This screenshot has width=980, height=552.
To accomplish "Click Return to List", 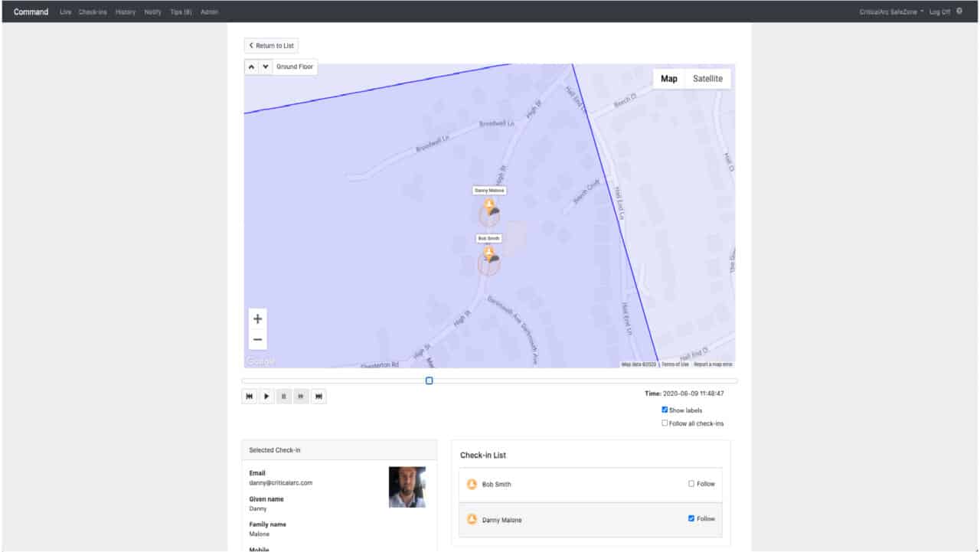I will [x=271, y=45].
